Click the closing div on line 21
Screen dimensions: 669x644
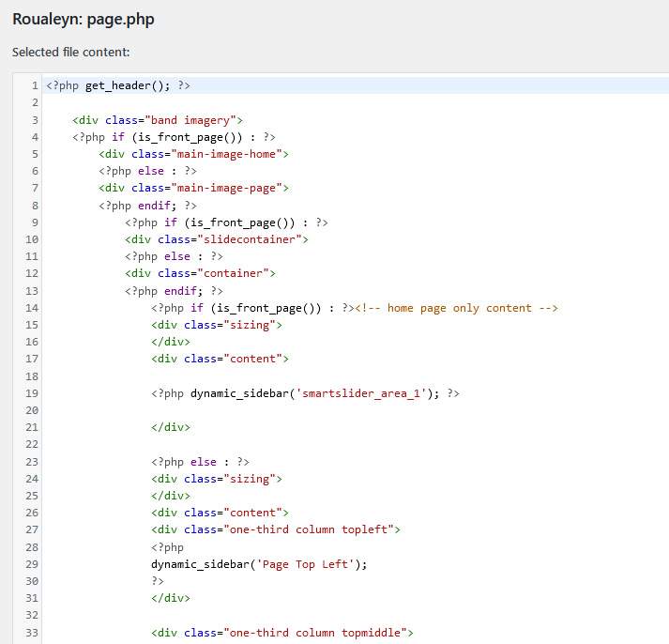coord(171,427)
